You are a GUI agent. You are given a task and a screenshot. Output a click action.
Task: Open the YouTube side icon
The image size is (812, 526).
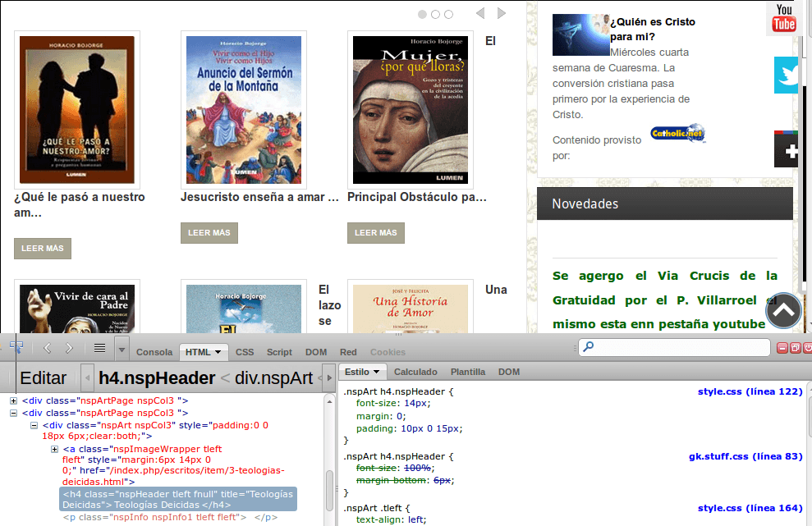(783, 19)
